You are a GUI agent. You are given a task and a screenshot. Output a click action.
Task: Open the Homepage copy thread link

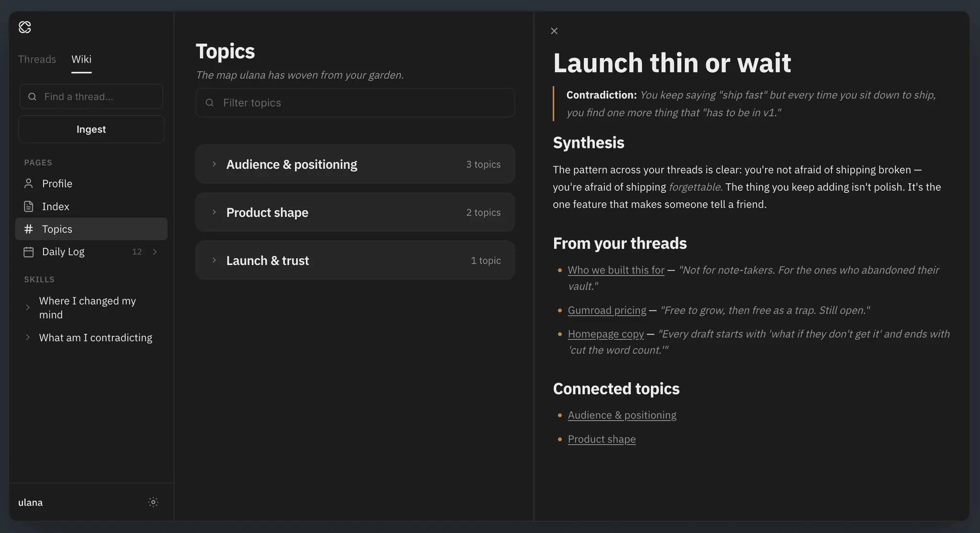click(606, 334)
